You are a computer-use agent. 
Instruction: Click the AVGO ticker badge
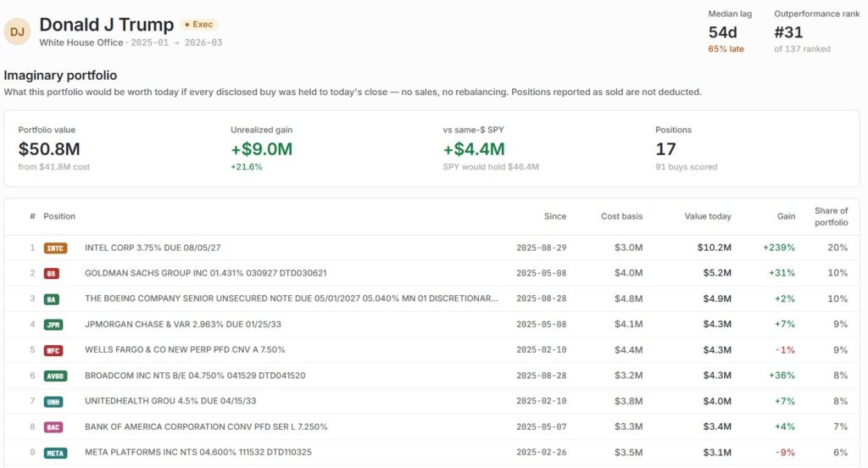[x=55, y=376]
